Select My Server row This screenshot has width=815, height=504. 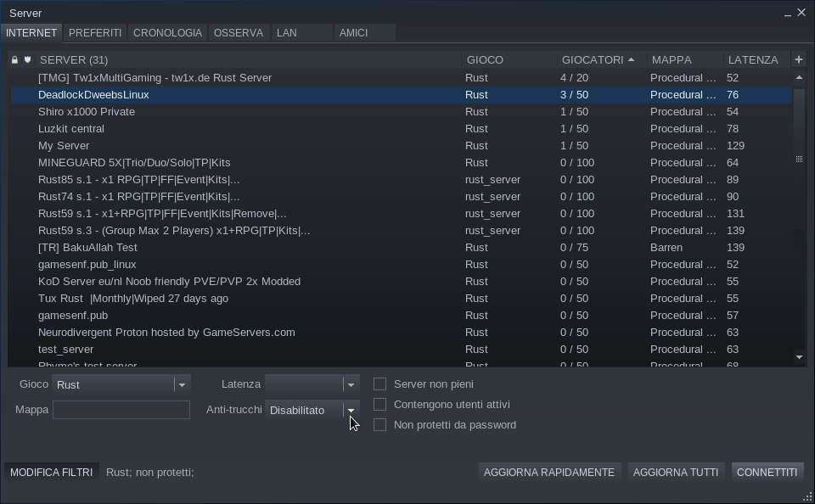pyautogui.click(x=401, y=145)
